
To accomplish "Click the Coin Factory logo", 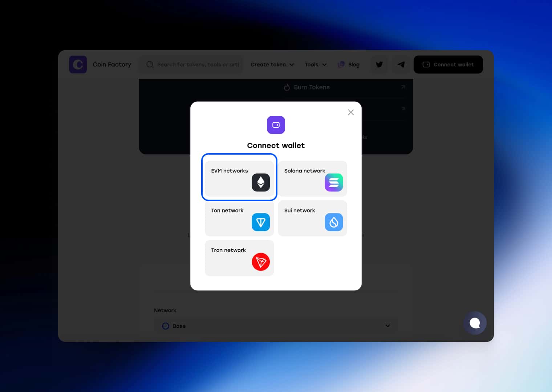I will pos(78,65).
